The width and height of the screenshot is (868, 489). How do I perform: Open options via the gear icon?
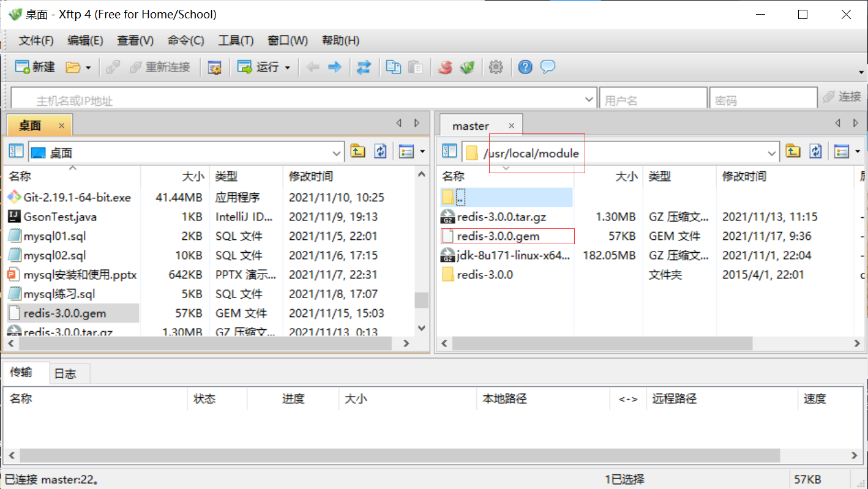pos(496,67)
